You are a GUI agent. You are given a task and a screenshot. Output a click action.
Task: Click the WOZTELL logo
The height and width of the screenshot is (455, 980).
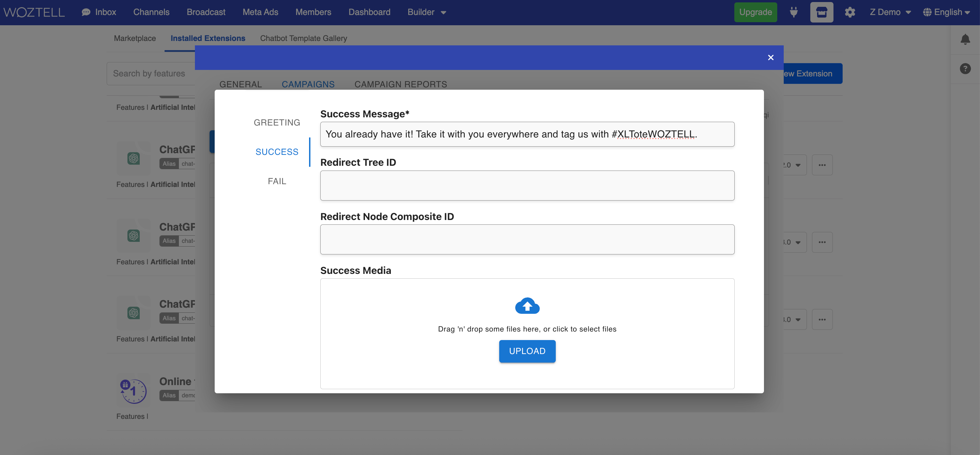click(34, 12)
